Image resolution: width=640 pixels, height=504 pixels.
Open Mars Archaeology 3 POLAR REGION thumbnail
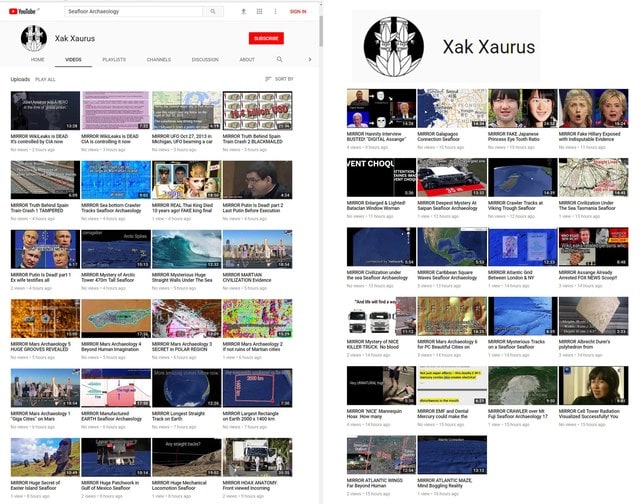[x=187, y=318]
